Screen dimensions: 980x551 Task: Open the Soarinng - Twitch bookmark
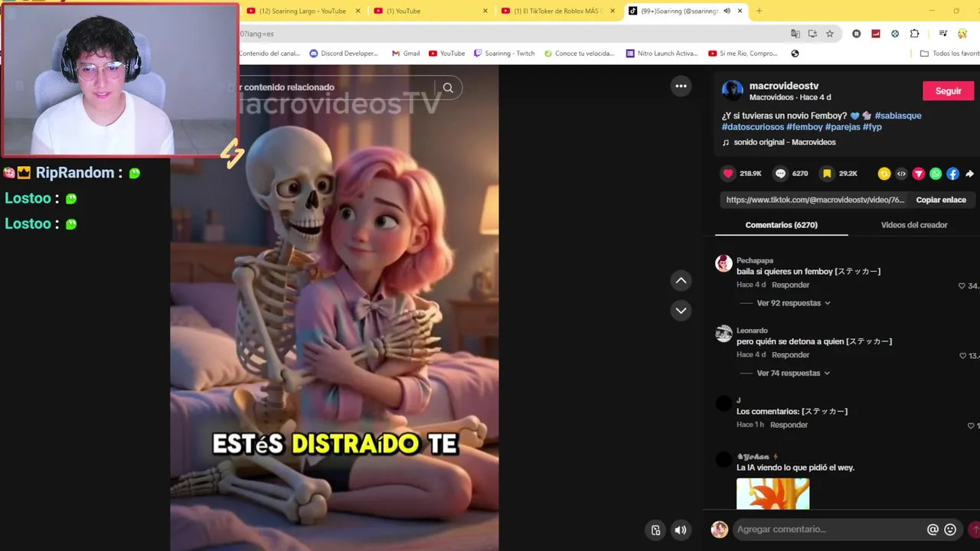tap(504, 54)
